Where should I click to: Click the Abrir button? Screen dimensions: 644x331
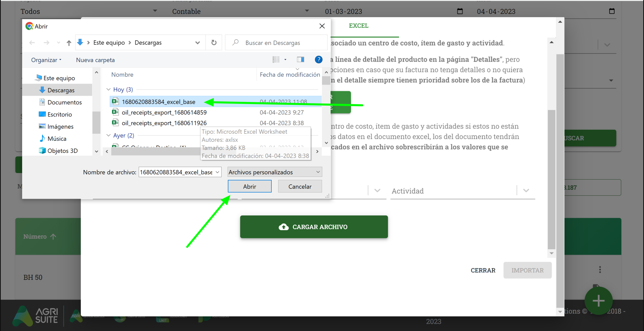coord(249,186)
